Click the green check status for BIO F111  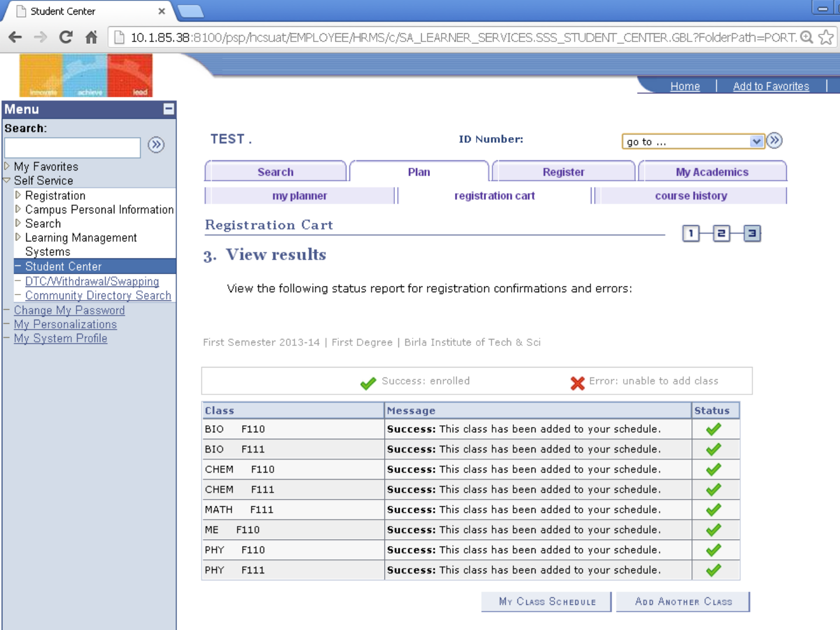pyautogui.click(x=713, y=450)
